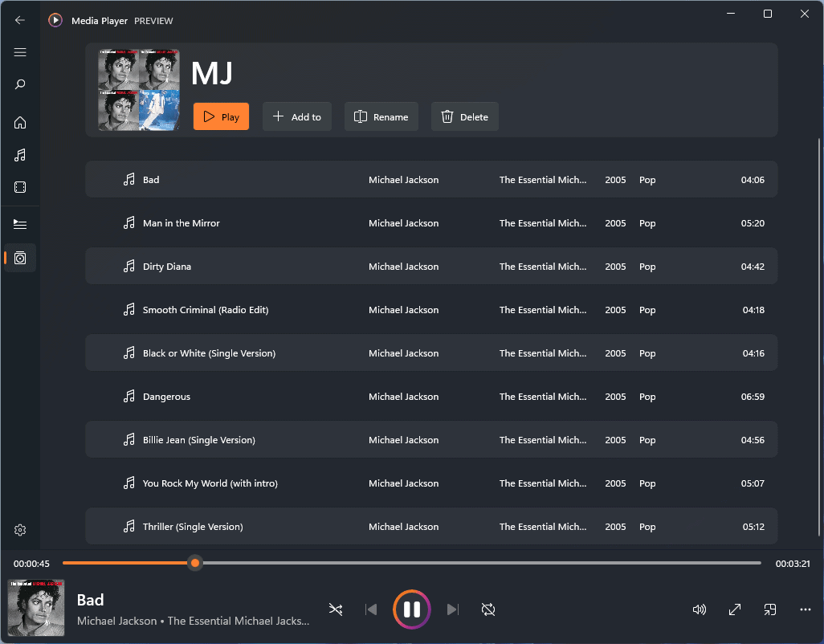Click the now playing title Bad
Viewport: 824px width, 644px height.
91,600
